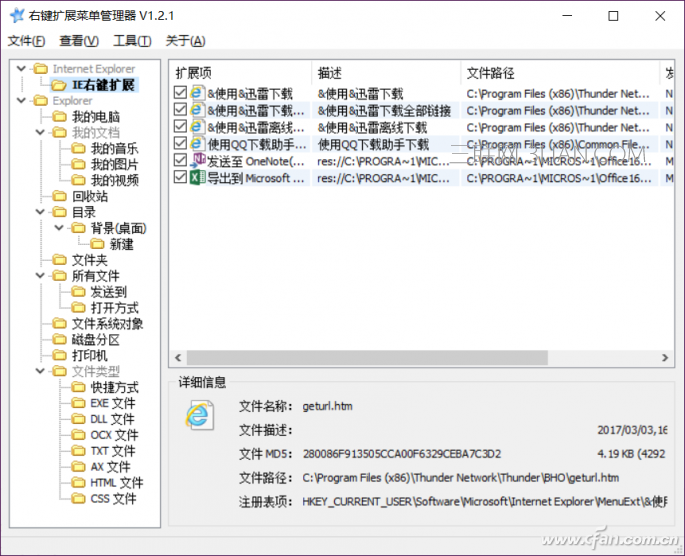Select the 文件夹 tree item
This screenshot has height=556, width=685.
90,259
